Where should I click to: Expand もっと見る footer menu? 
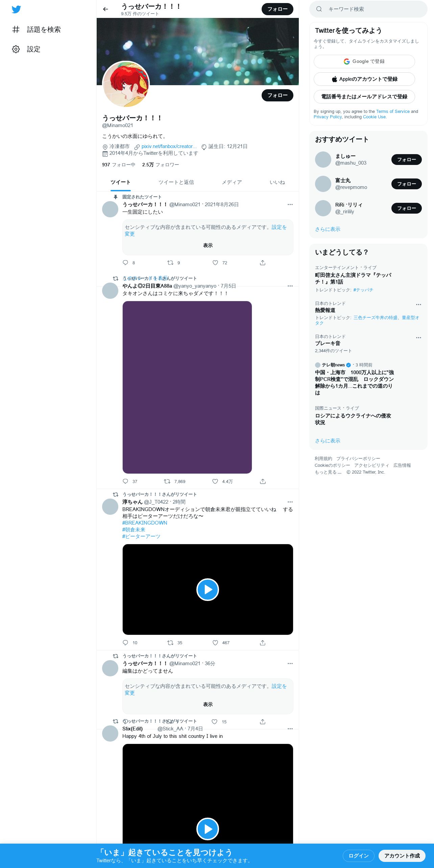tap(328, 472)
